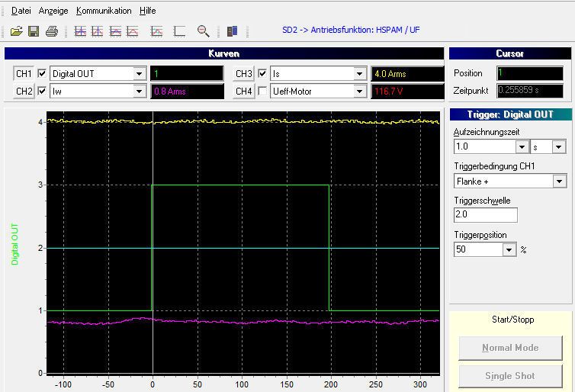
Task: Click the 'Triggerschwelle' label
Action: tap(482, 201)
